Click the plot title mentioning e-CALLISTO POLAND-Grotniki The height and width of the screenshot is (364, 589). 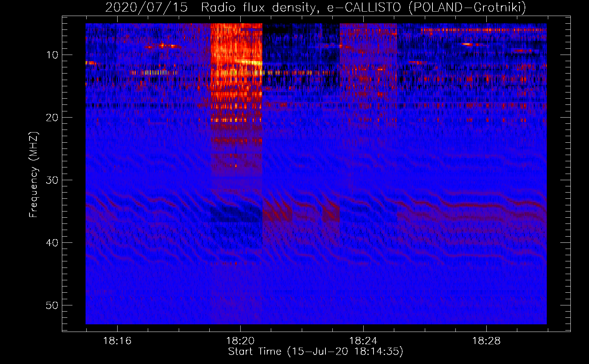pyautogui.click(x=316, y=8)
